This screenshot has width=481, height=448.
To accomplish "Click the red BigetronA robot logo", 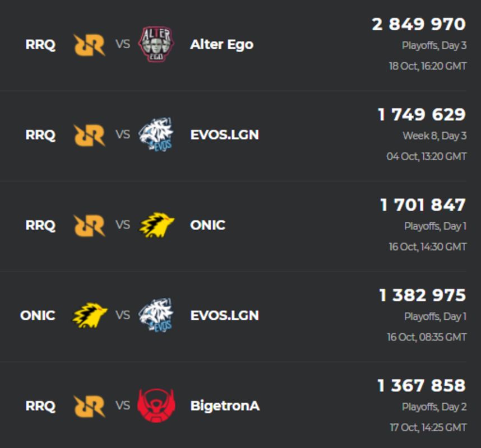I will 156,405.
